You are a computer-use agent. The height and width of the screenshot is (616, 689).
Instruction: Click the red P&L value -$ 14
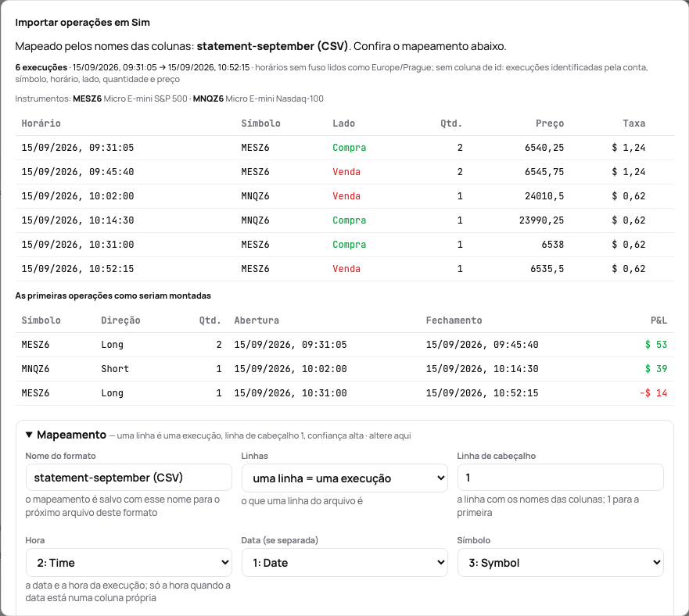tap(653, 392)
